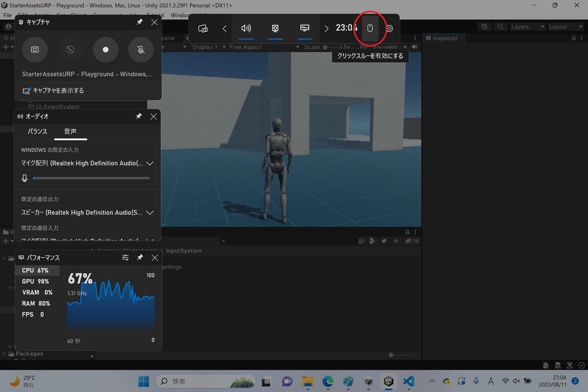Toggle the Performance widget from Game Bar
The width and height of the screenshot is (588, 392).
(305, 28)
